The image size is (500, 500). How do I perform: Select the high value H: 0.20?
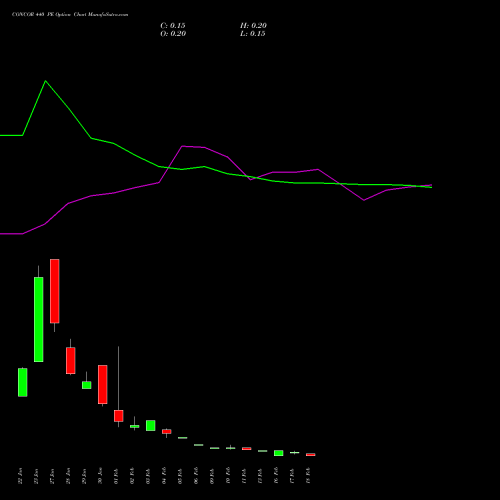(253, 26)
